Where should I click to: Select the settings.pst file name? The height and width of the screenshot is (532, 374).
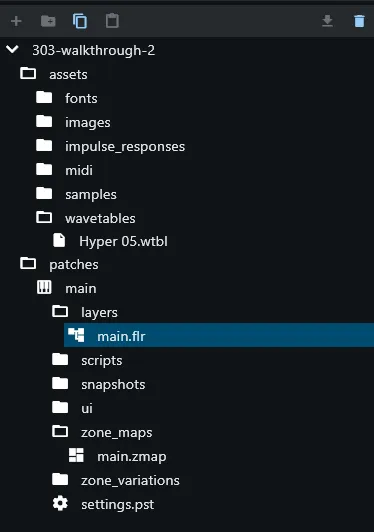117,505
